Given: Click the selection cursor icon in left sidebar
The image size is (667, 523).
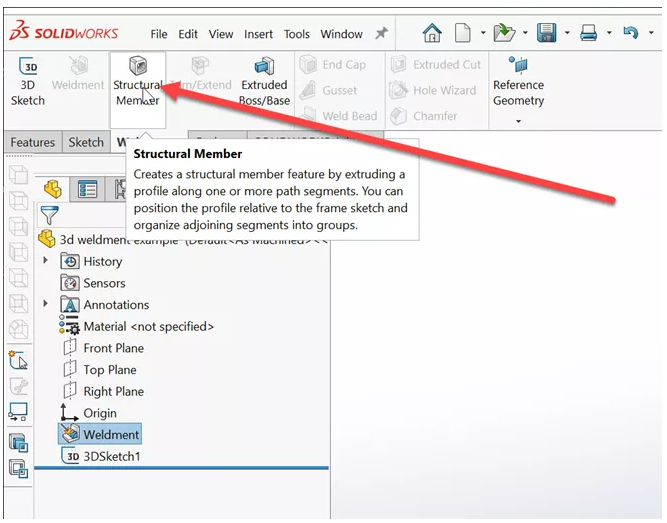Looking at the screenshot, I should tap(18, 360).
